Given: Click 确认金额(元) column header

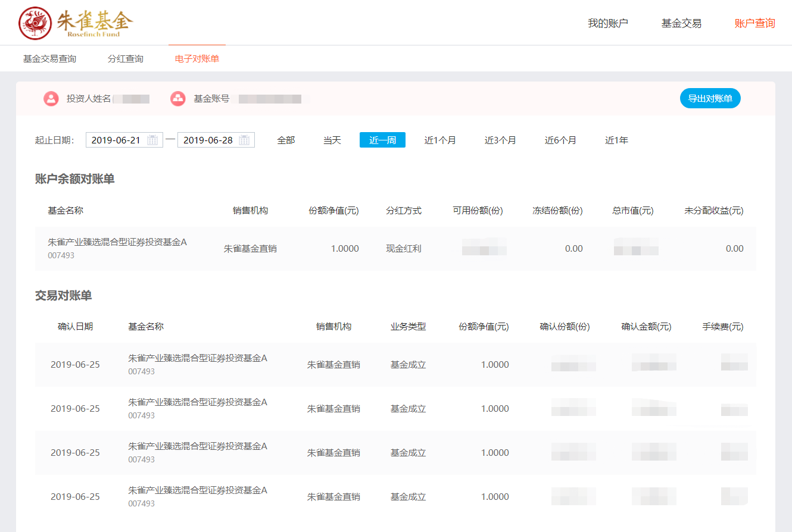Looking at the screenshot, I should (x=646, y=327).
